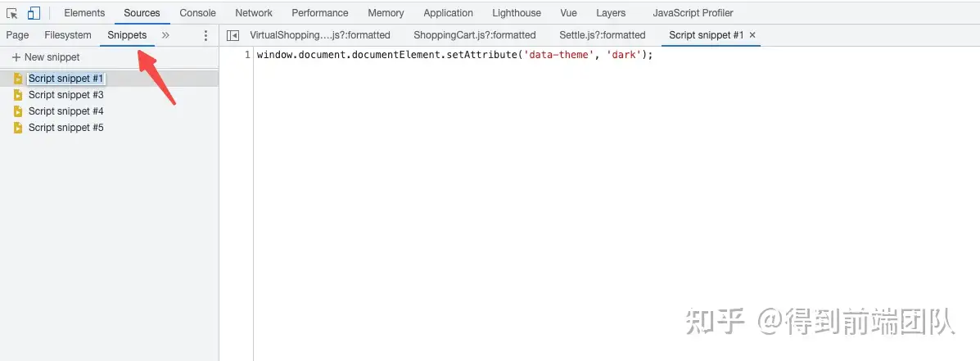Image resolution: width=980 pixels, height=361 pixels.
Task: Click the plus icon for New snippet
Action: [16, 57]
